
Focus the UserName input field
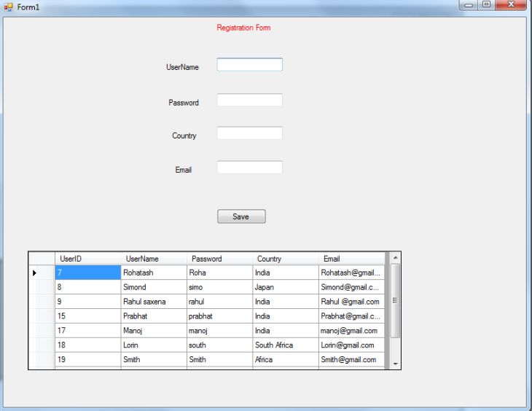click(x=250, y=65)
